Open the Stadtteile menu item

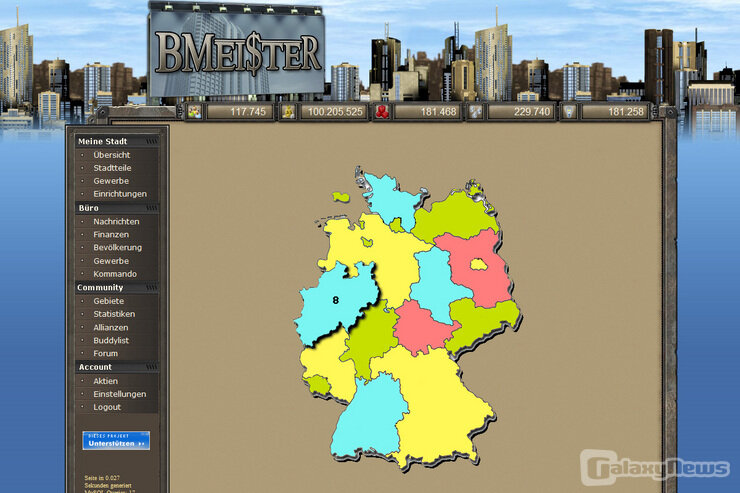tap(112, 168)
